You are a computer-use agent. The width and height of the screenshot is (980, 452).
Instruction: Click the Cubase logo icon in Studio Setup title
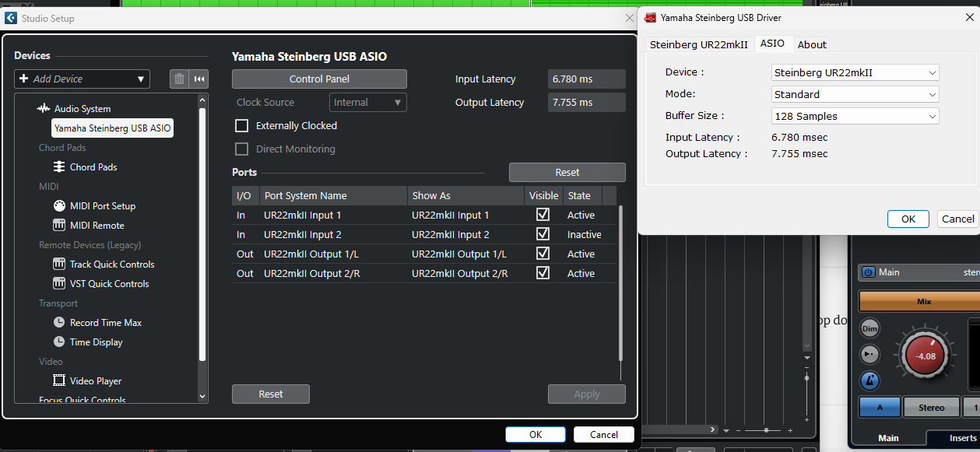click(10, 18)
